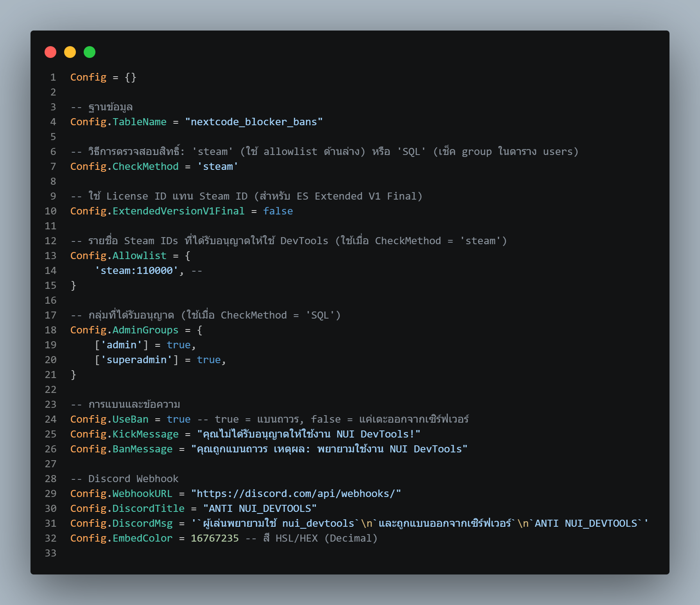Click true value on the superadmin line
This screenshot has width=700, height=605.
point(209,360)
